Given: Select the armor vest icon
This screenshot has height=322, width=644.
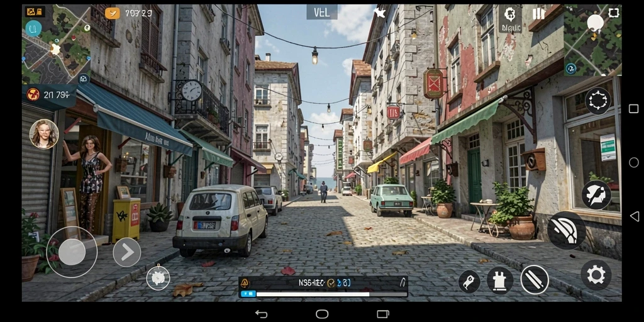Looking at the screenshot, I should tap(500, 281).
